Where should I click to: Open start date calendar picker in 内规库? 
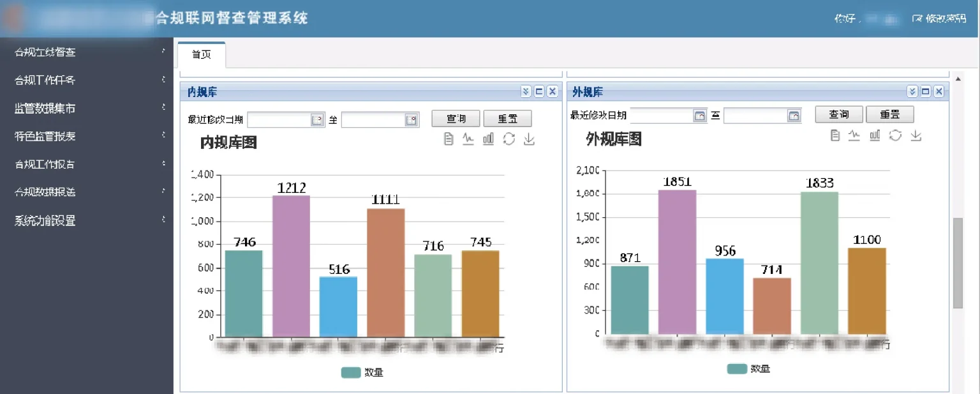(x=317, y=120)
